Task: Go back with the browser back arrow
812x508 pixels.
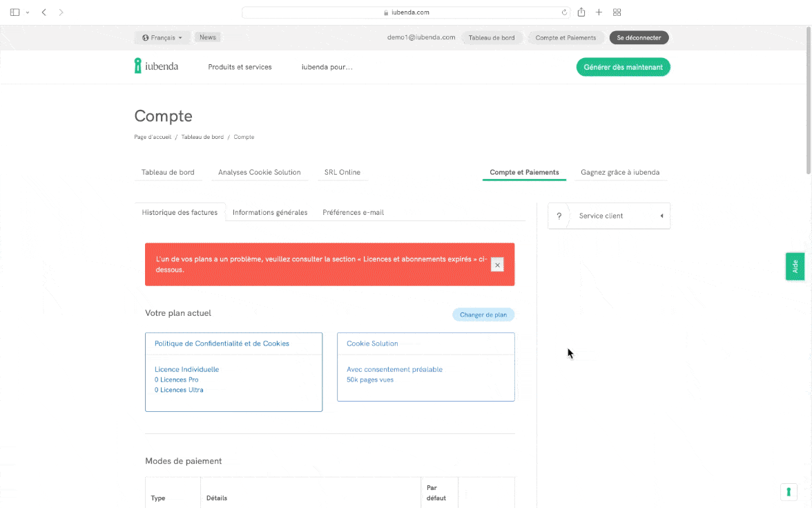Action: (44, 12)
